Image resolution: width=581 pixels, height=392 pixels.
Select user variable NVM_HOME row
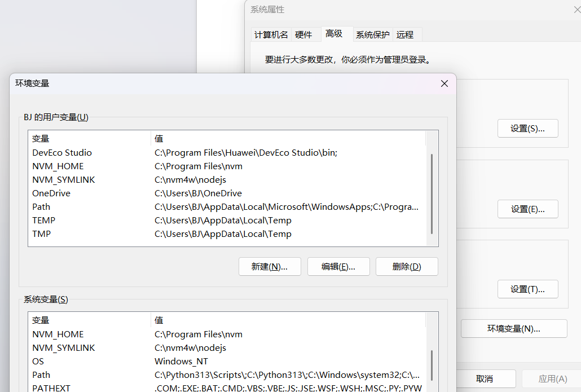[227, 166]
